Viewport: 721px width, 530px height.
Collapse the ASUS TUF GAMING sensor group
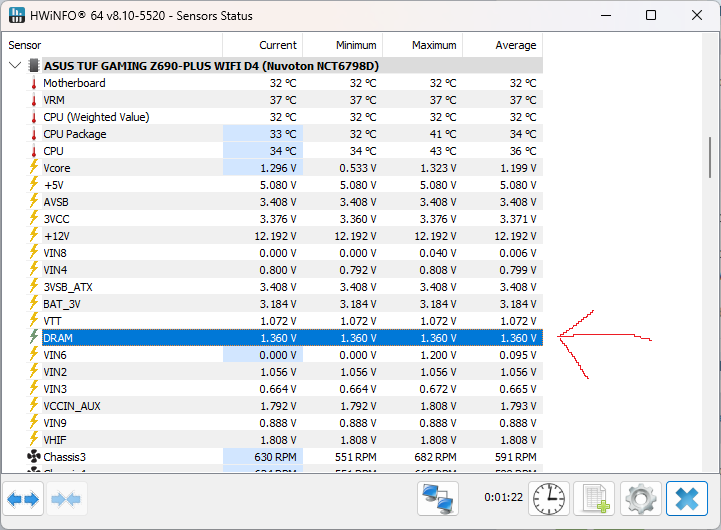(x=15, y=65)
